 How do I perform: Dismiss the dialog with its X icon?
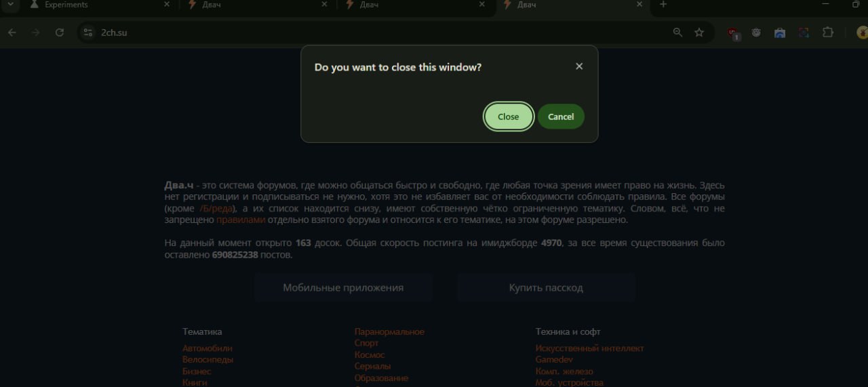[579, 66]
